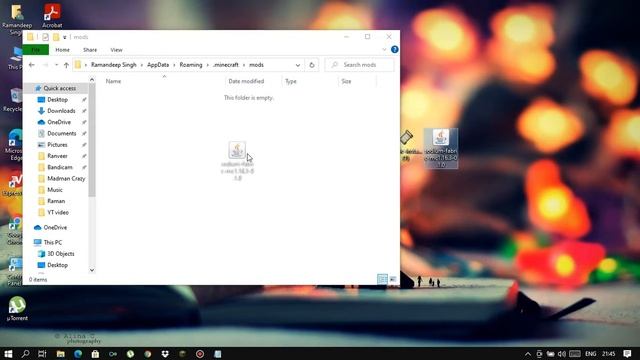Open the Recent locations dropdown arrow
The width and height of the screenshot is (640, 360).
[x=56, y=65]
